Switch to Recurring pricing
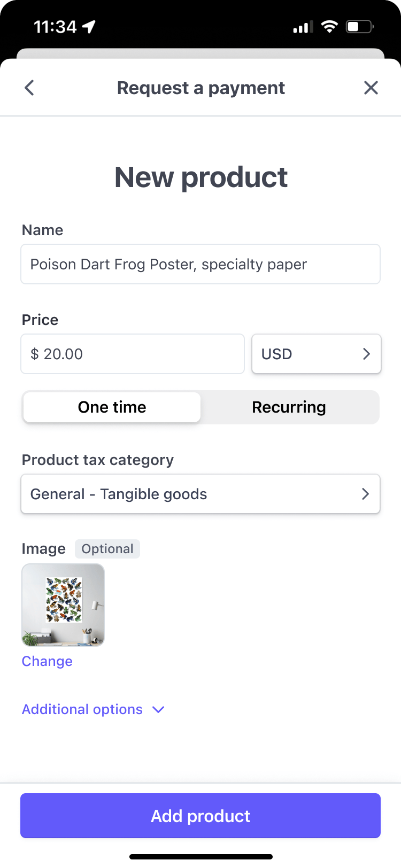 [289, 407]
